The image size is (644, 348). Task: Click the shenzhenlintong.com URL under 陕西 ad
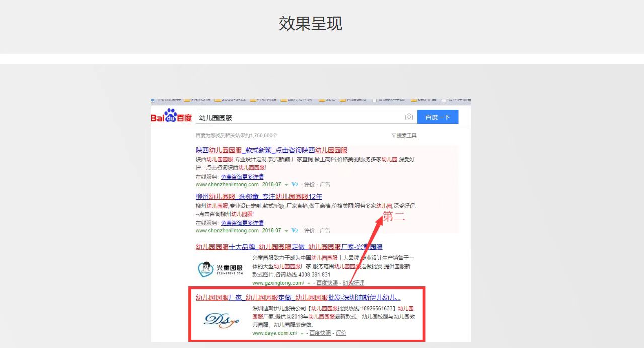227,185
